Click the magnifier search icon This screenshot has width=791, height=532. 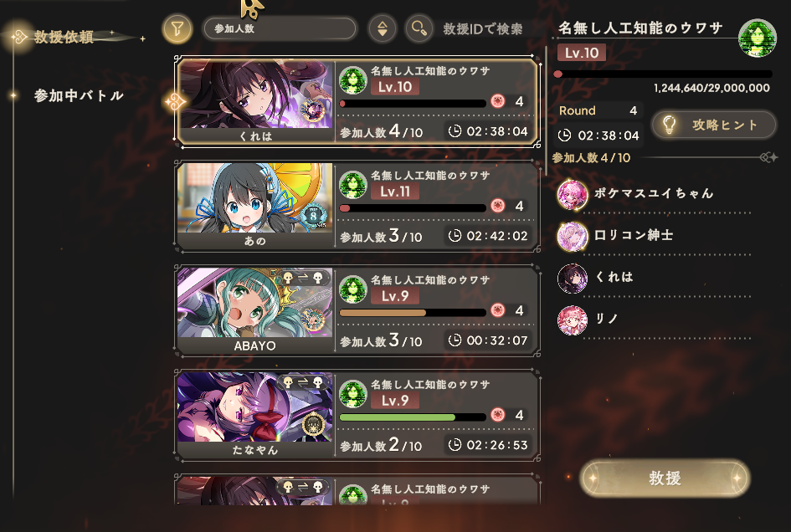(x=419, y=28)
